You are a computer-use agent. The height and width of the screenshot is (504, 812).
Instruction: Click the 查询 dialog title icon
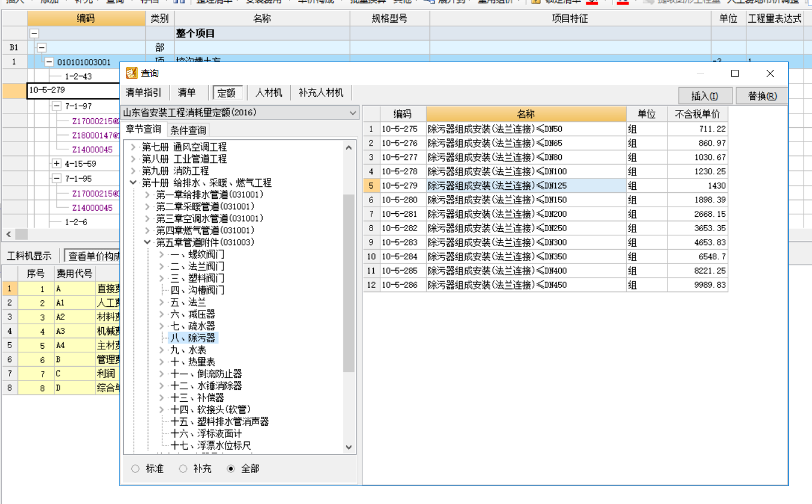click(x=132, y=73)
